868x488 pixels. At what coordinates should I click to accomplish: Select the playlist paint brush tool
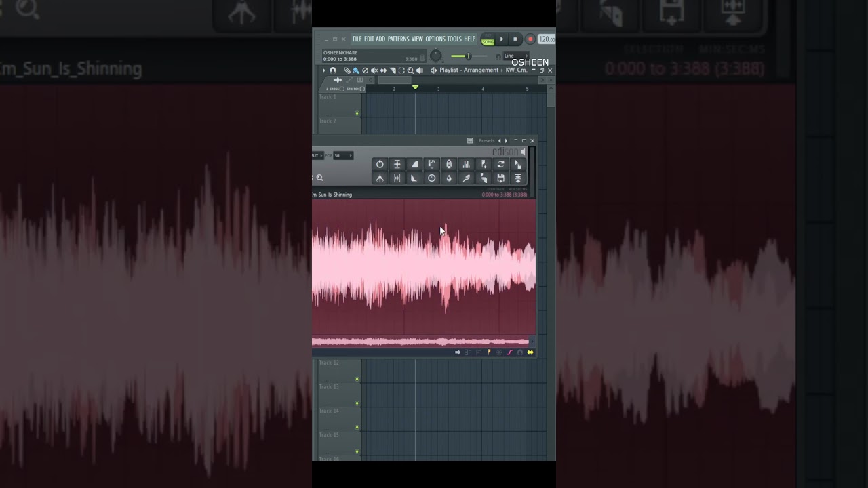(356, 70)
